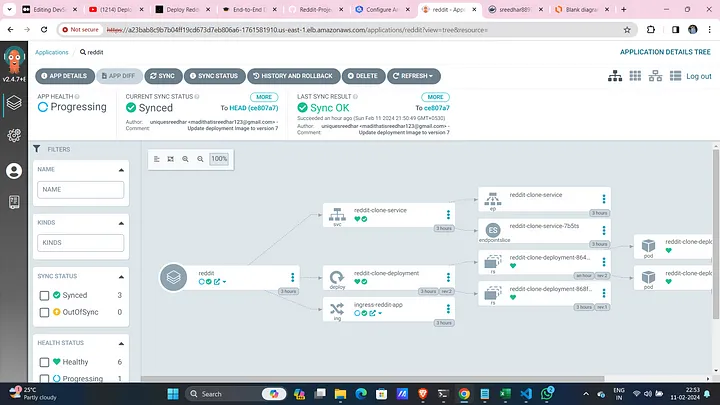Open the User Info sidebar icon

[x=14, y=171]
